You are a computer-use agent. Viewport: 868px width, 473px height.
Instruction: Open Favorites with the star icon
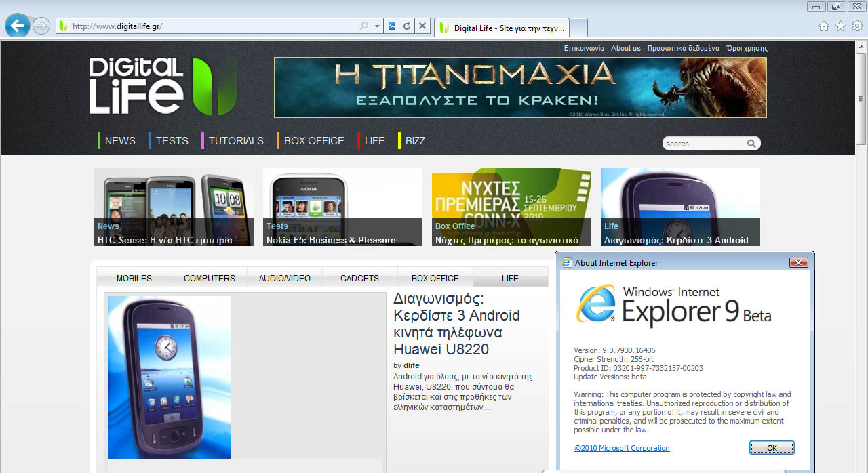coord(840,26)
